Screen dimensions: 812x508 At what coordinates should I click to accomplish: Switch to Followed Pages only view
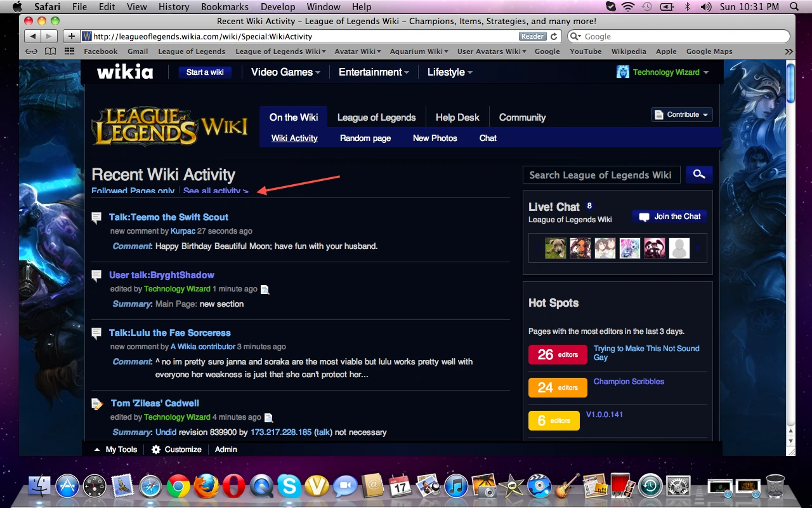coord(133,191)
